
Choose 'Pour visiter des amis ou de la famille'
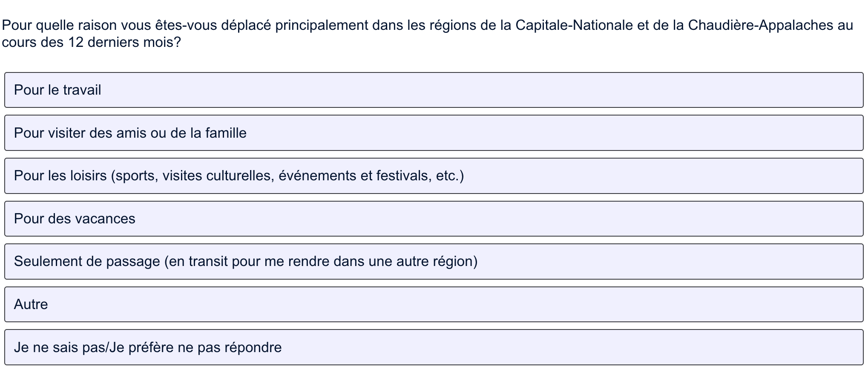click(x=434, y=133)
